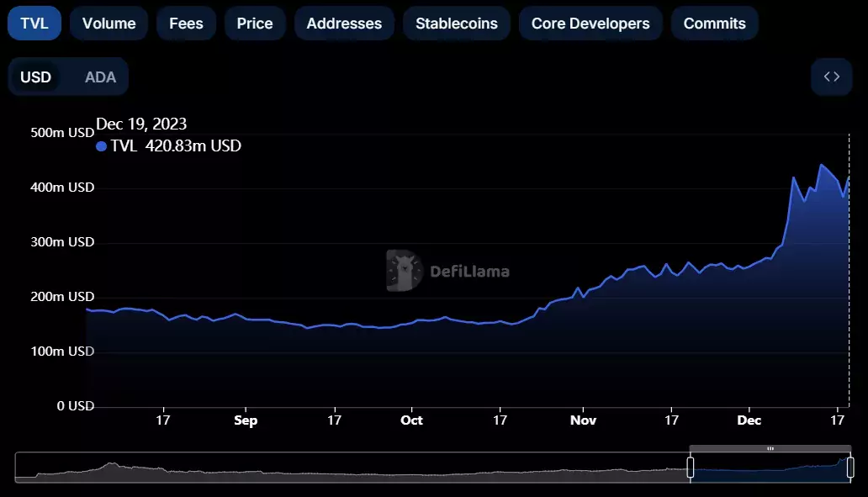Click the Sep axis label
Viewport: 868px width, 497px height.
[x=246, y=420]
